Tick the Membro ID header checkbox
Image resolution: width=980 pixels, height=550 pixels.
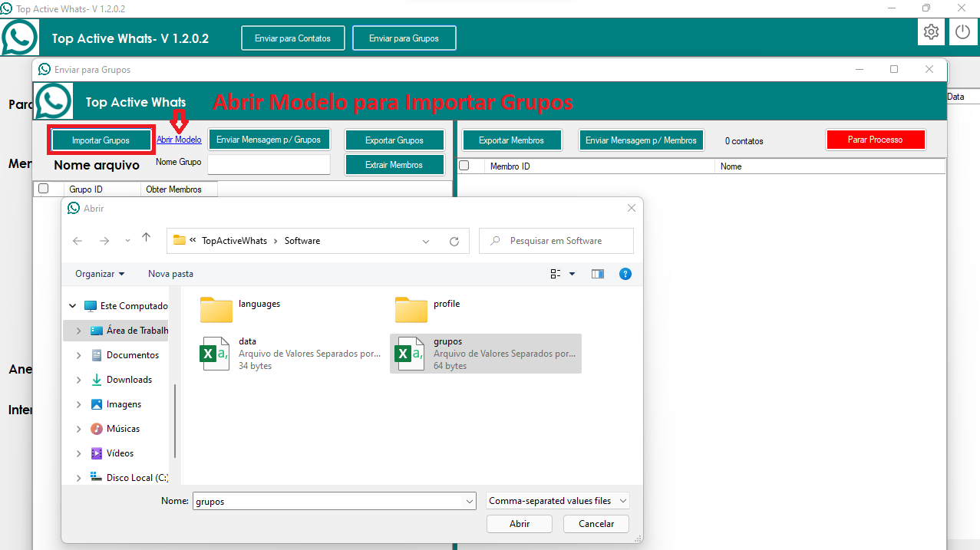click(464, 166)
